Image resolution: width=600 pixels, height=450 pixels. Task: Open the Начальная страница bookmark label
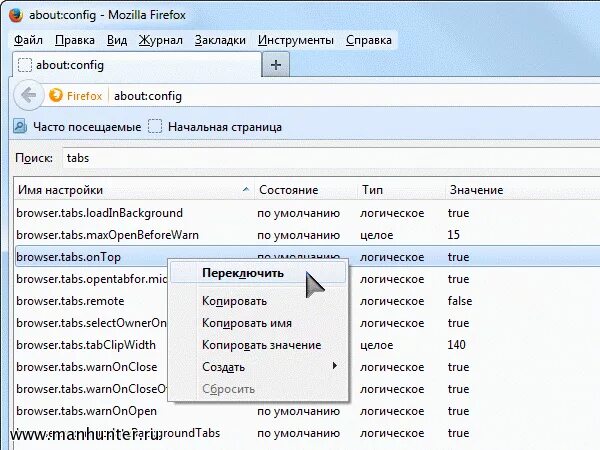pyautogui.click(x=225, y=127)
